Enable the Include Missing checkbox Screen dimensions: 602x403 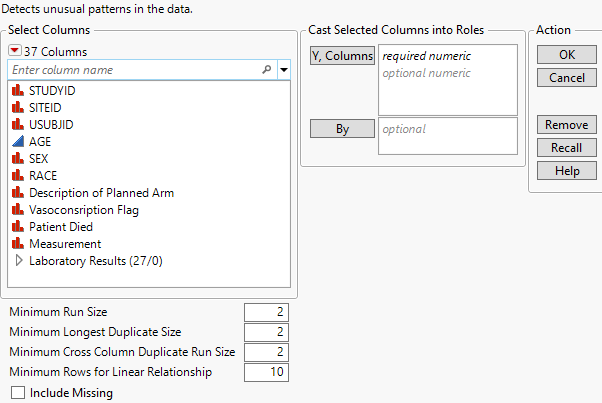click(x=17, y=393)
